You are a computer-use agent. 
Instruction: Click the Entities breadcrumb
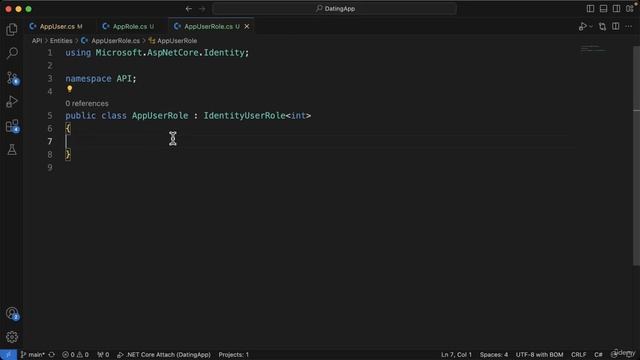61,41
